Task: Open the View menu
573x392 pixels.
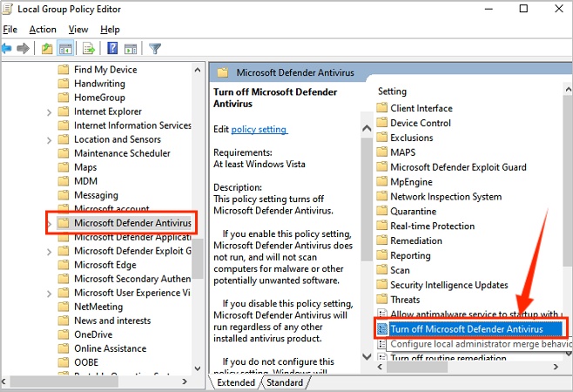Action: (x=78, y=30)
